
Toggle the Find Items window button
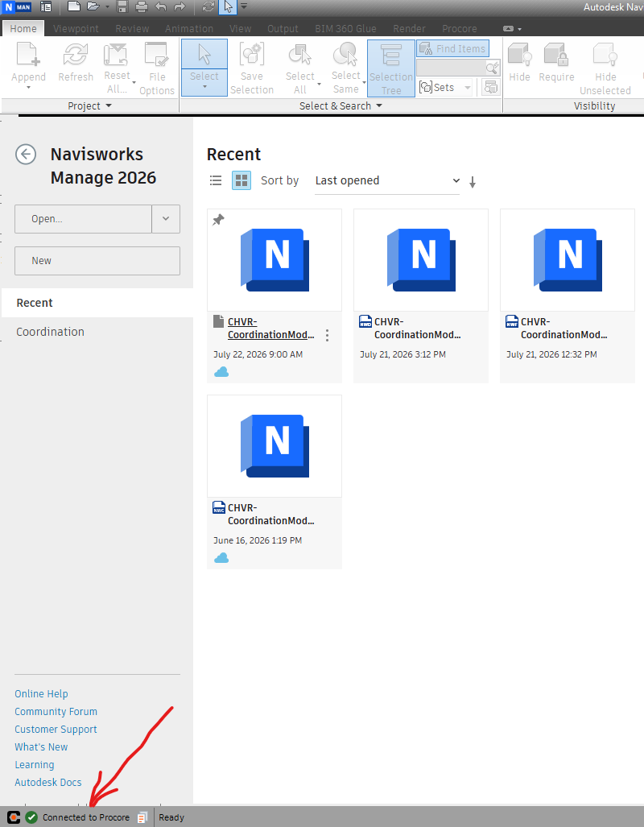pos(452,48)
